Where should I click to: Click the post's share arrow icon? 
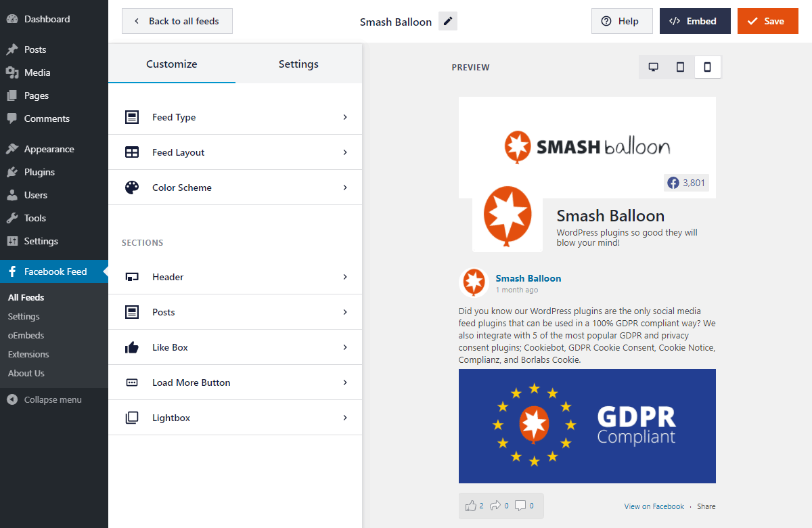coord(495,506)
